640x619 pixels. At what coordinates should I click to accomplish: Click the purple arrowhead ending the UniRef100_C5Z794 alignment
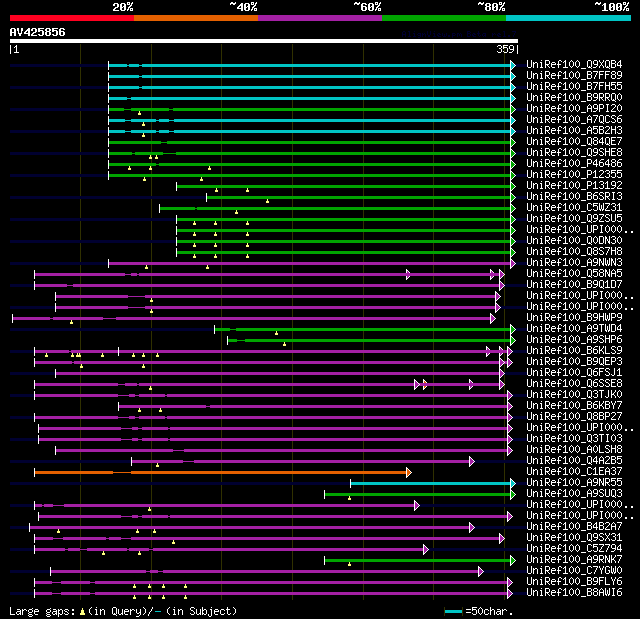(426, 550)
